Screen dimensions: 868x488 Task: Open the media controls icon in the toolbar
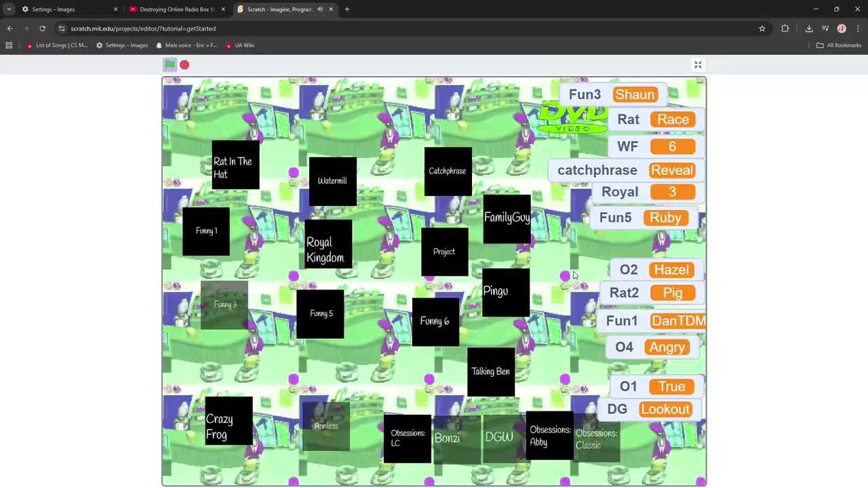(825, 28)
